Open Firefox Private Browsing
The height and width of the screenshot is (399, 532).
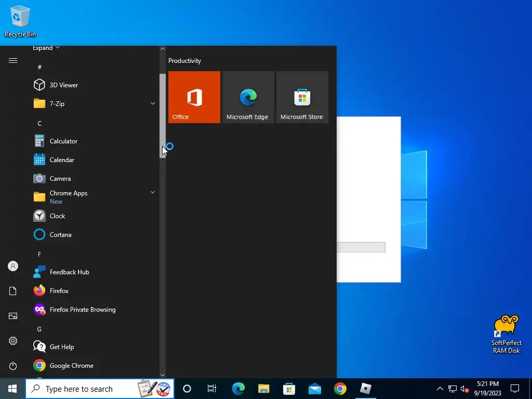coord(94,310)
